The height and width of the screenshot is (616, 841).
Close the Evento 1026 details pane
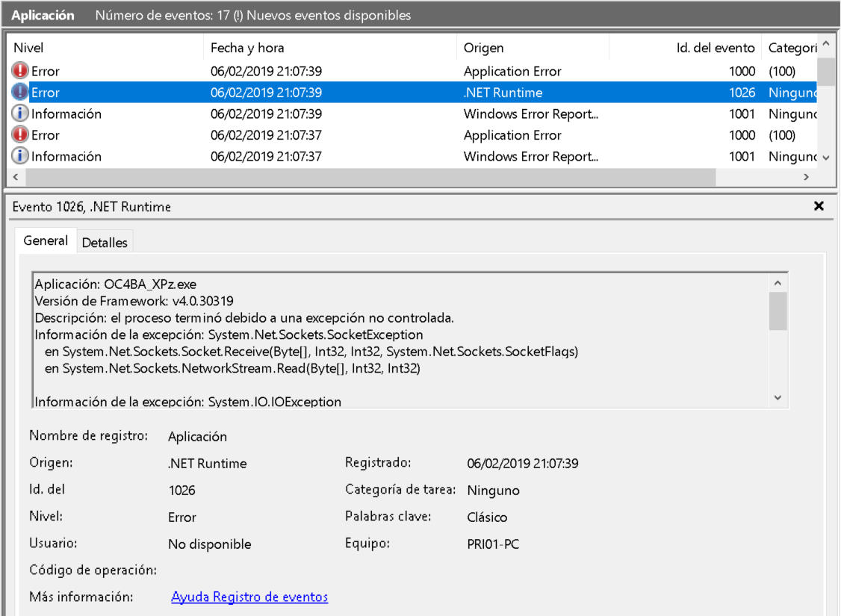[819, 207]
